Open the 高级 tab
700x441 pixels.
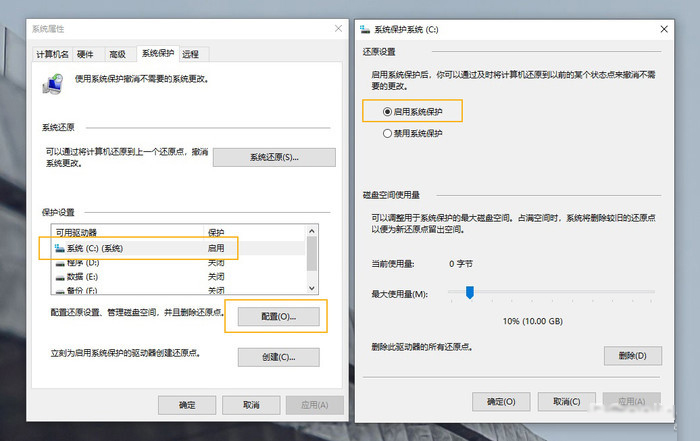[117, 54]
